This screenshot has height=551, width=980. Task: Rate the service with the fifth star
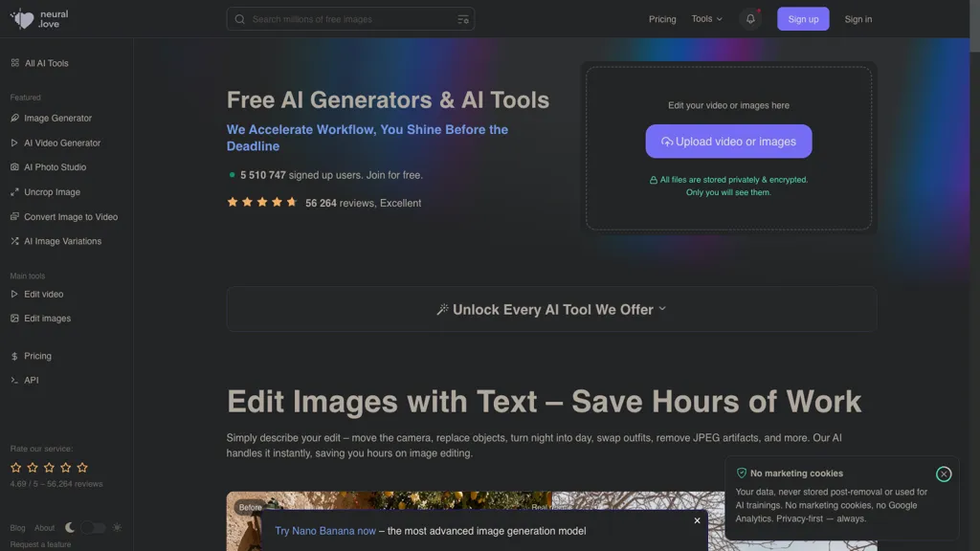point(82,467)
